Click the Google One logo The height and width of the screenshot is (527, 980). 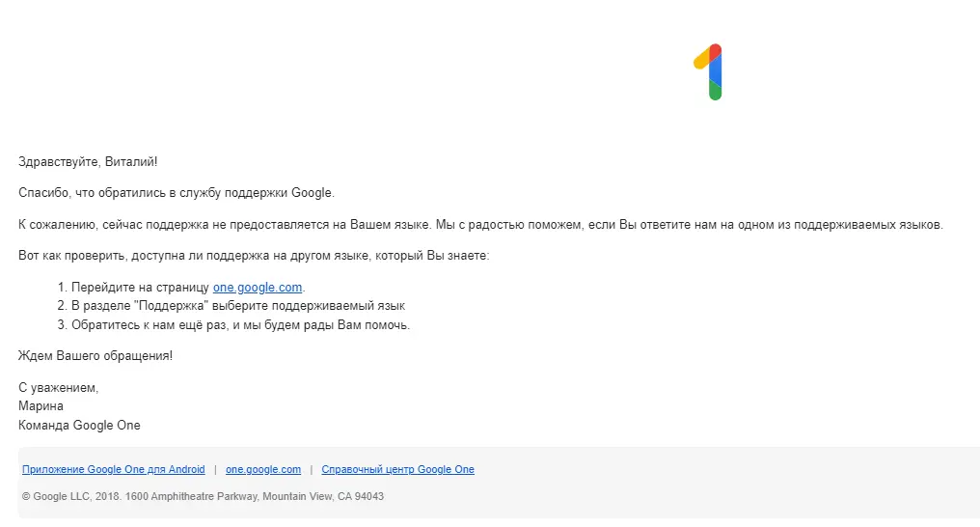(709, 71)
